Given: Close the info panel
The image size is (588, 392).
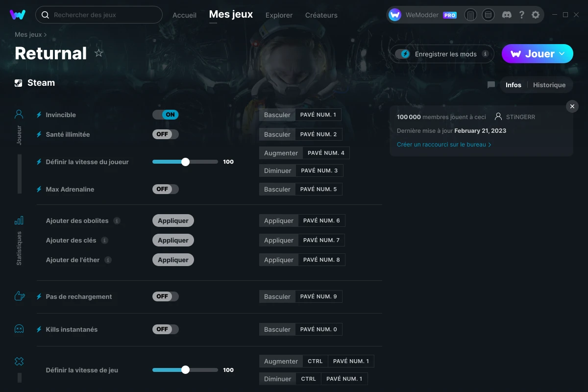Looking at the screenshot, I should point(572,106).
